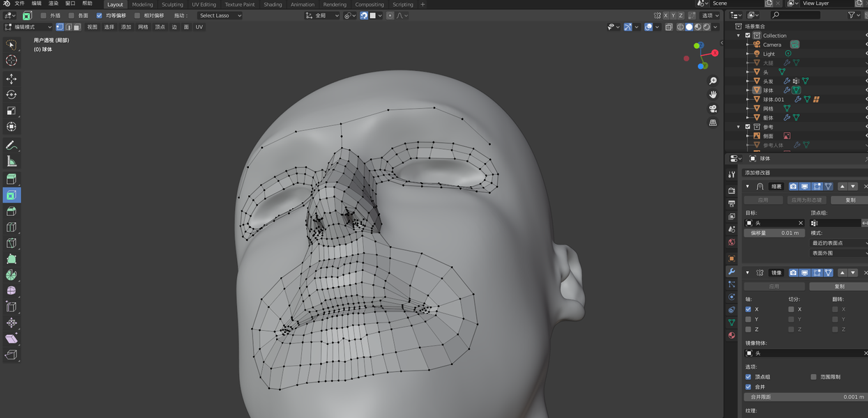Screen dimensions: 868x418
Task: Select the Bevel tool
Action: (11, 211)
